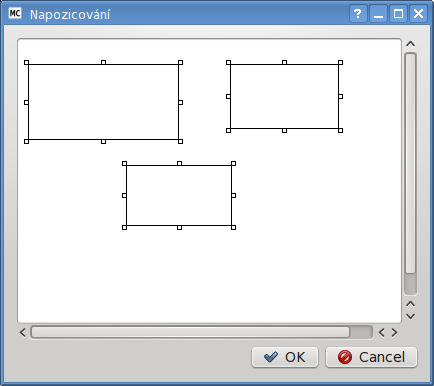Image resolution: width=434 pixels, height=386 pixels.
Task: Select the right-middle handle of the upper-right rectangle
Action: click(341, 96)
